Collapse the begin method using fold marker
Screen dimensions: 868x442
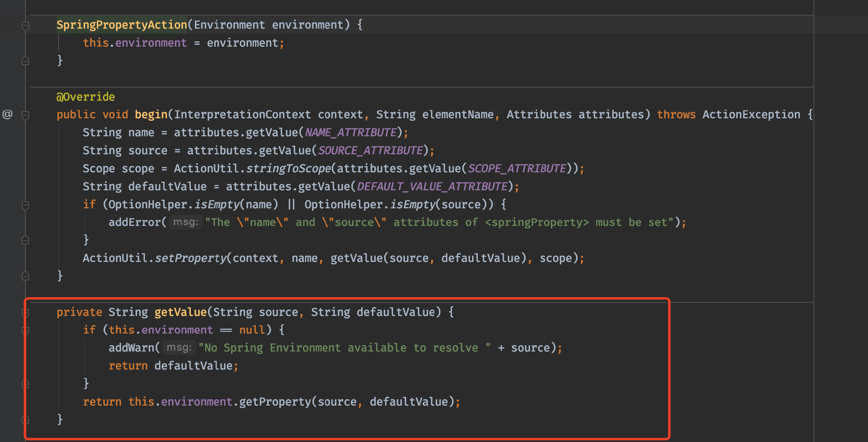tap(25, 115)
